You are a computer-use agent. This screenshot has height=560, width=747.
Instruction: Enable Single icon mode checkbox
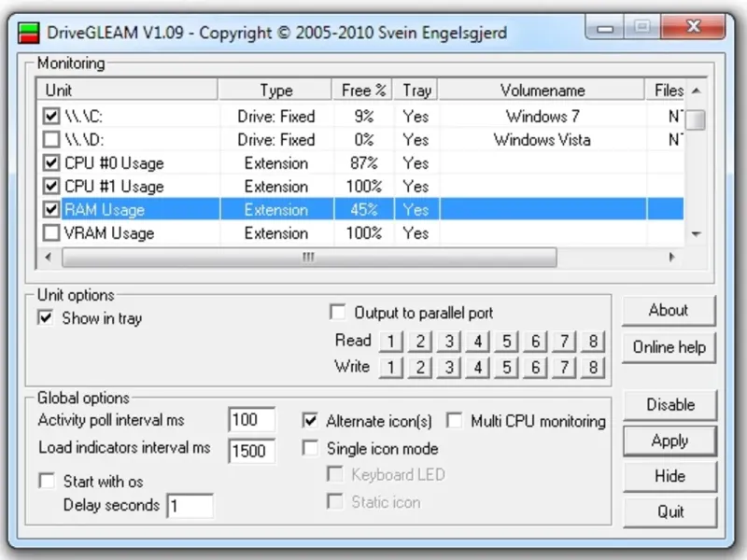(x=310, y=448)
